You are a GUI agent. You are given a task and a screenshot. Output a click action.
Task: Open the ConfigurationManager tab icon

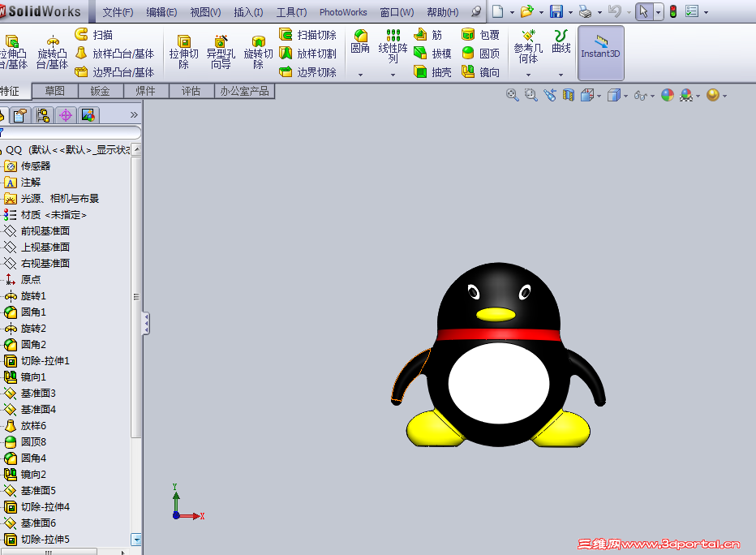pyautogui.click(x=43, y=115)
